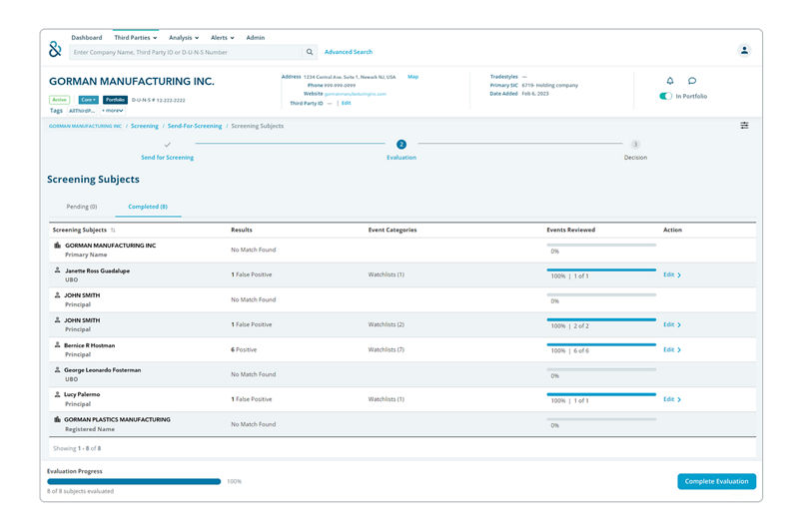This screenshot has width=799, height=532.
Task: Open the Alerts dropdown
Action: 222,37
